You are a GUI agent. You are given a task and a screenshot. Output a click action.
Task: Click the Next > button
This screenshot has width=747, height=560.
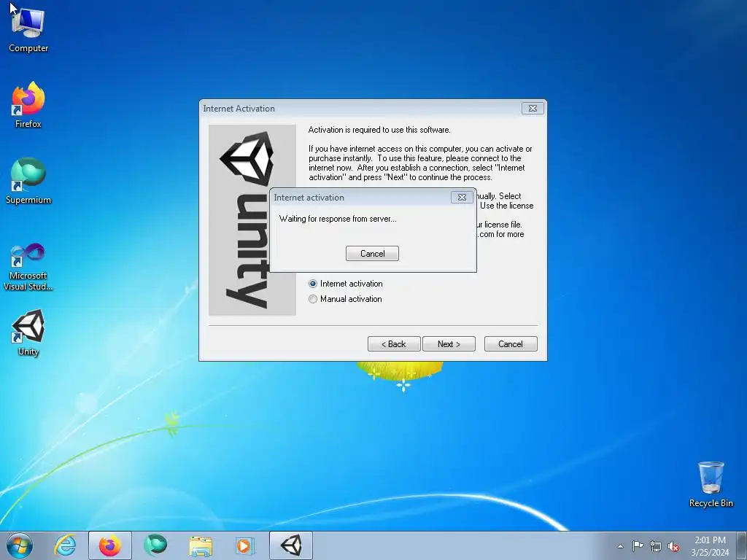(449, 344)
